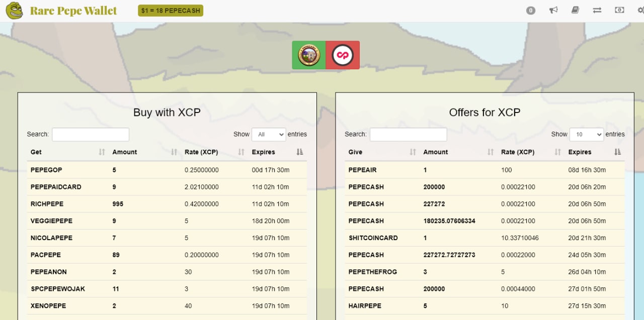Sort Buy with XCP table by Amount

pos(144,152)
